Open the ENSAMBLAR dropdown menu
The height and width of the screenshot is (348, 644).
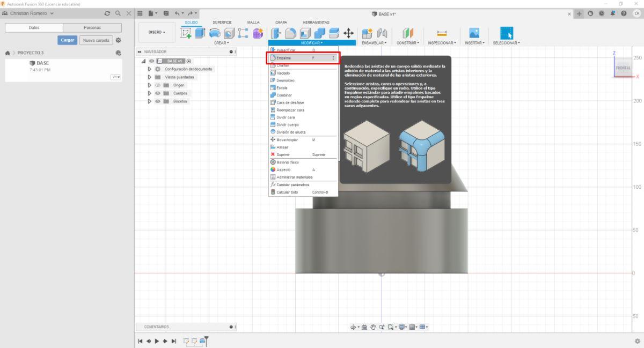tap(375, 42)
